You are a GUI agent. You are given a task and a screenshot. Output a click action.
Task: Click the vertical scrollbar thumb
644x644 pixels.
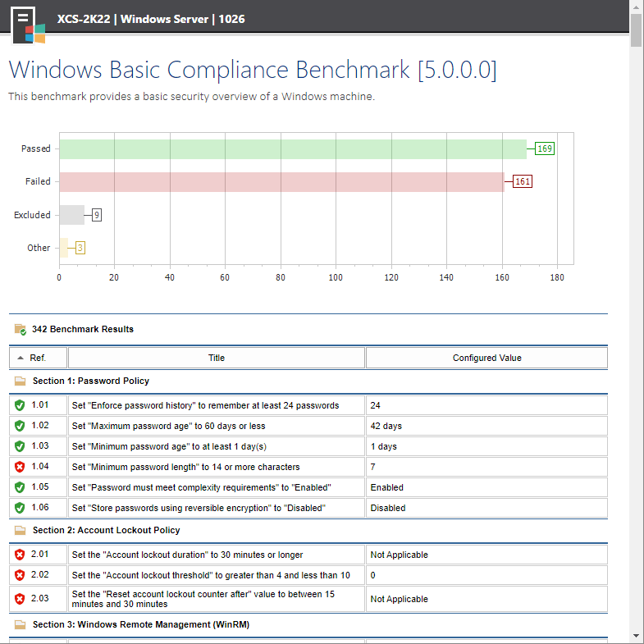tap(636, 30)
